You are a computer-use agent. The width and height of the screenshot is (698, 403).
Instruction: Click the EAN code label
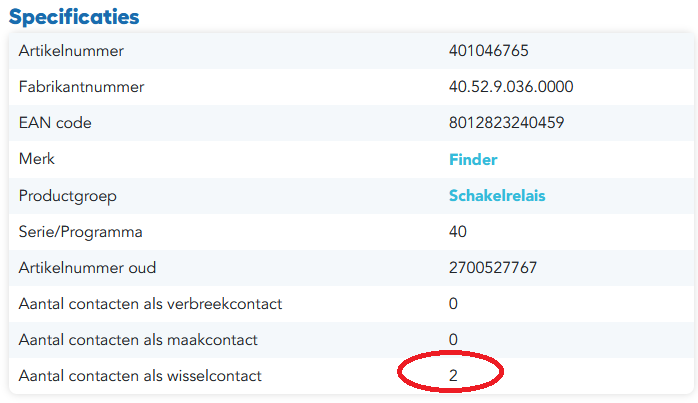(55, 123)
